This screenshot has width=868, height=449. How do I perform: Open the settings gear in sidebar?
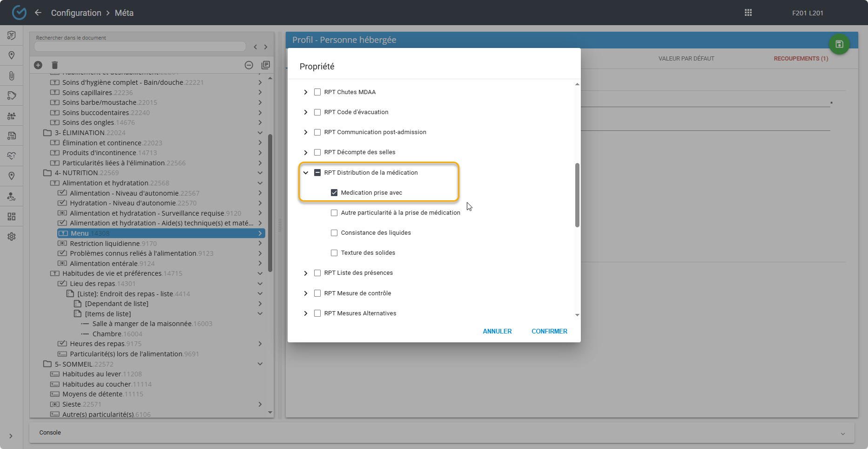pyautogui.click(x=12, y=237)
